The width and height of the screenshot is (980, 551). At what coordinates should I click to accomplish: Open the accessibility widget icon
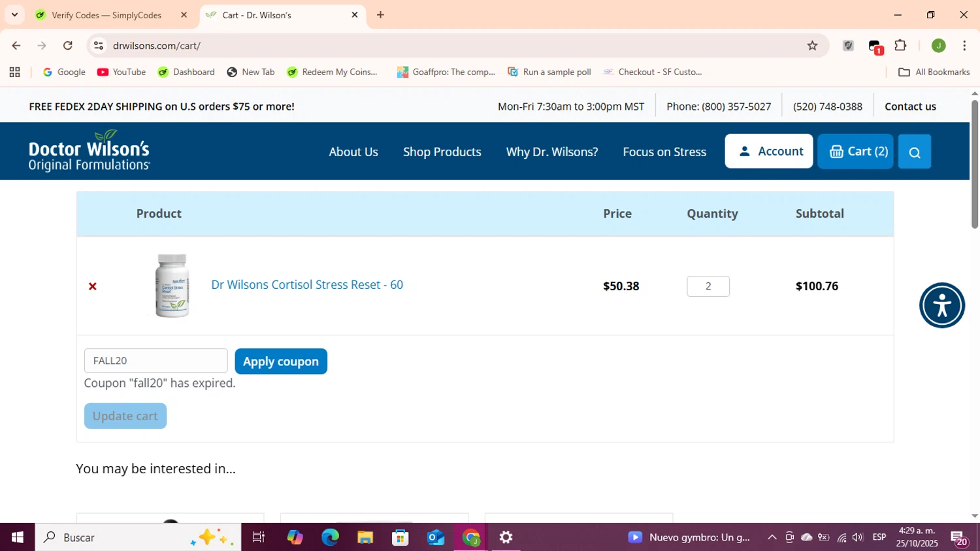click(x=942, y=305)
